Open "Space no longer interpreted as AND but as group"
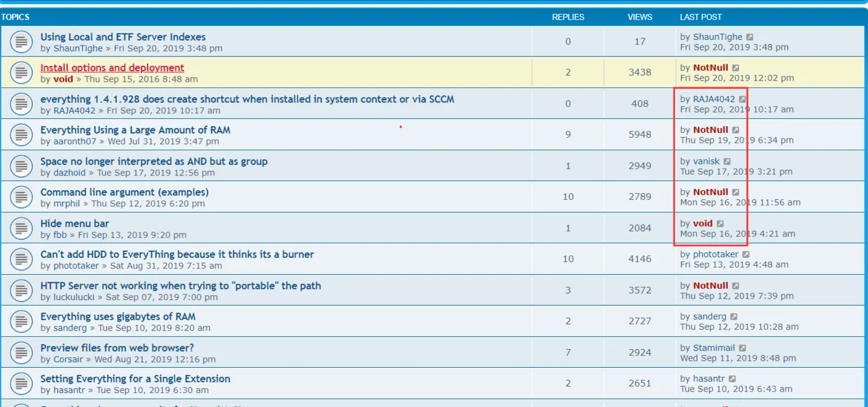Image resolution: width=868 pixels, height=407 pixels. (154, 162)
